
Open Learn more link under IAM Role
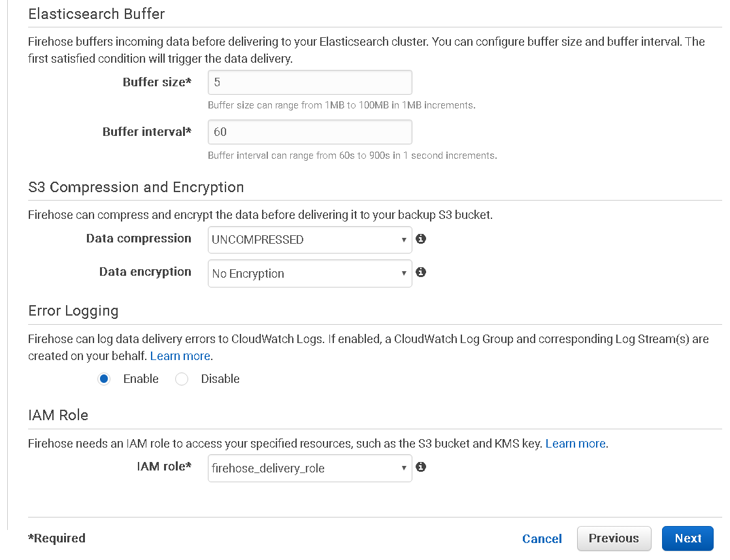[x=576, y=444]
